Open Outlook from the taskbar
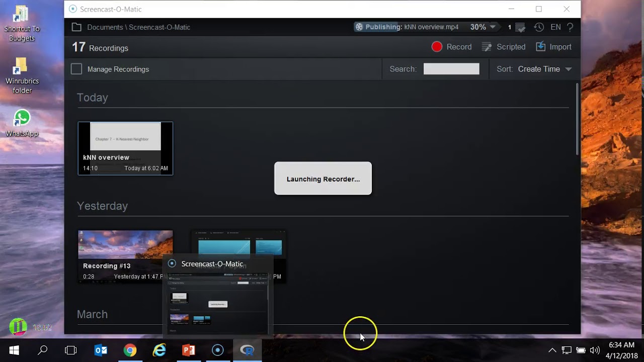The height and width of the screenshot is (362, 644). click(x=101, y=350)
